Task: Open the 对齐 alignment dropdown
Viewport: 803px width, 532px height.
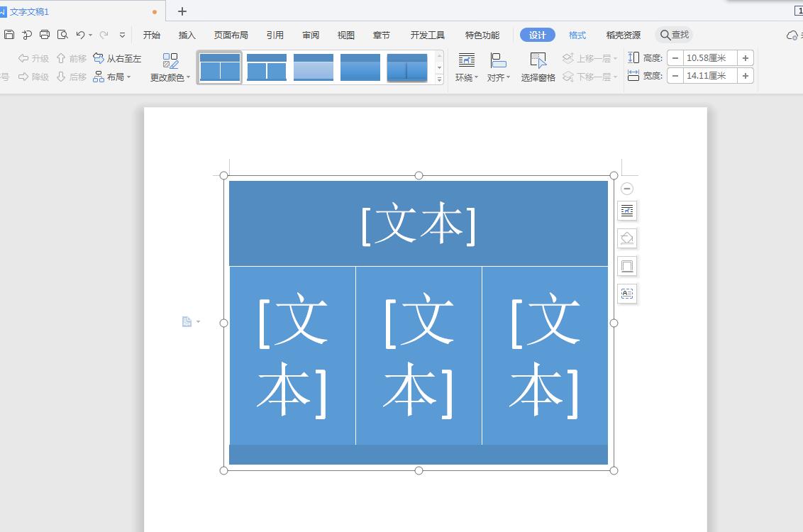Action: point(499,67)
